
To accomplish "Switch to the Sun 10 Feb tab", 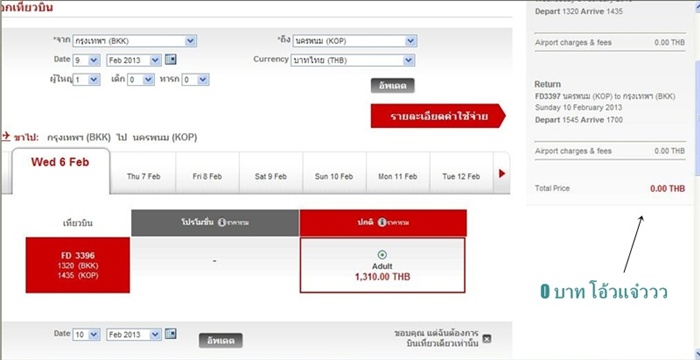I will click(x=334, y=173).
